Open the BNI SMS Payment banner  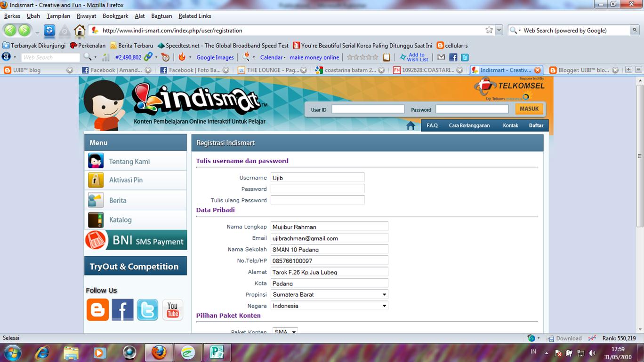(x=136, y=240)
